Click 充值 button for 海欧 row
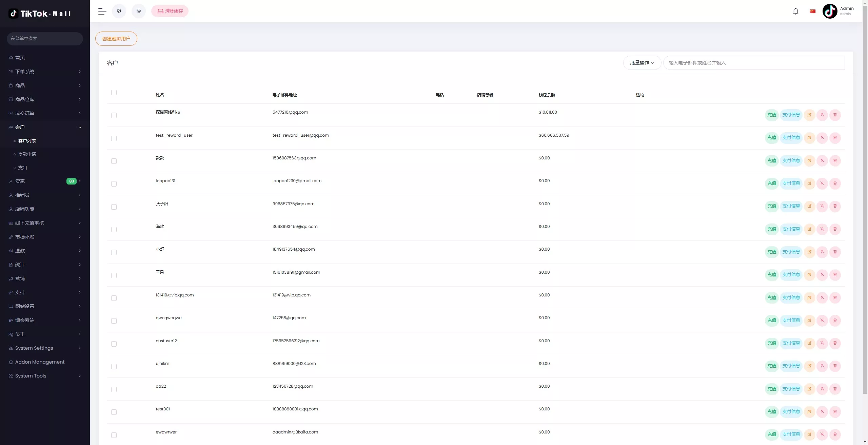This screenshot has width=868, height=445. click(x=772, y=229)
